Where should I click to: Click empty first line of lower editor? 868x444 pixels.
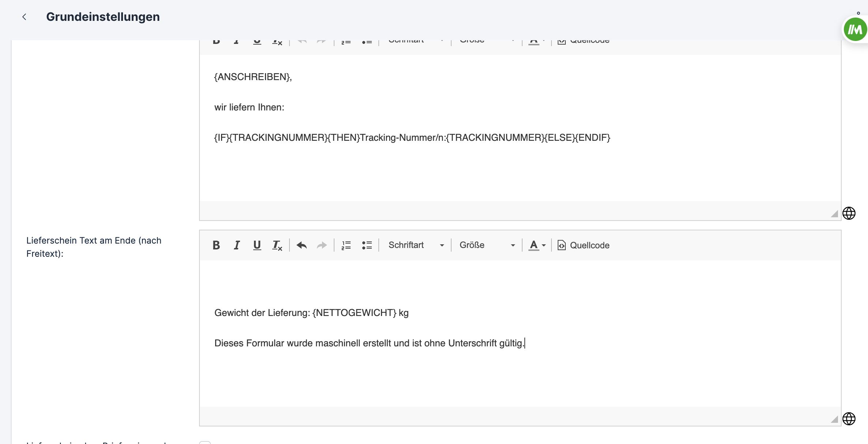click(x=520, y=282)
